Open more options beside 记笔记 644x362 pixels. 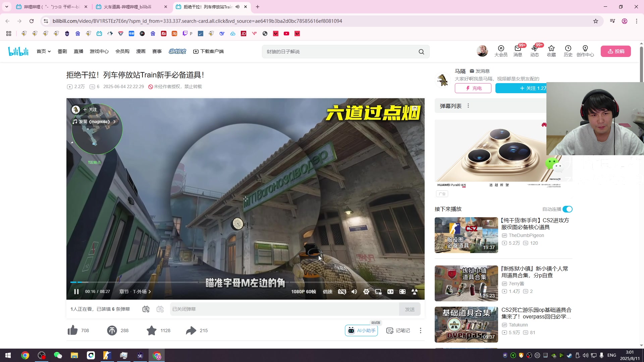421,330
